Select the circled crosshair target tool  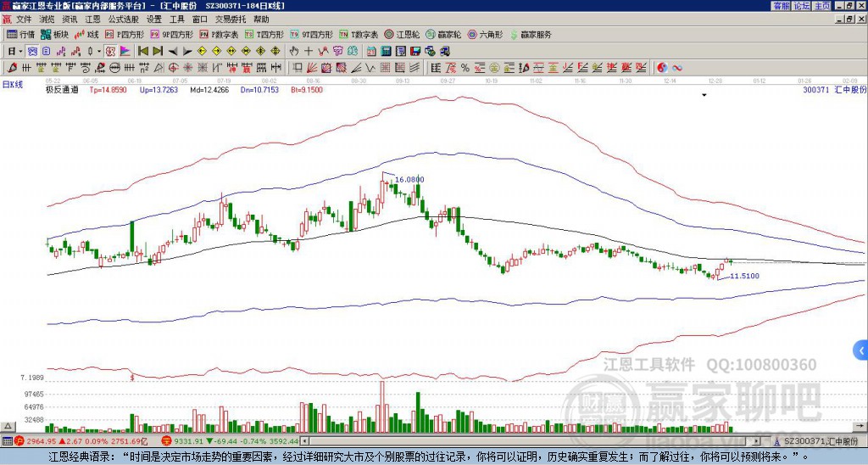click(173, 68)
